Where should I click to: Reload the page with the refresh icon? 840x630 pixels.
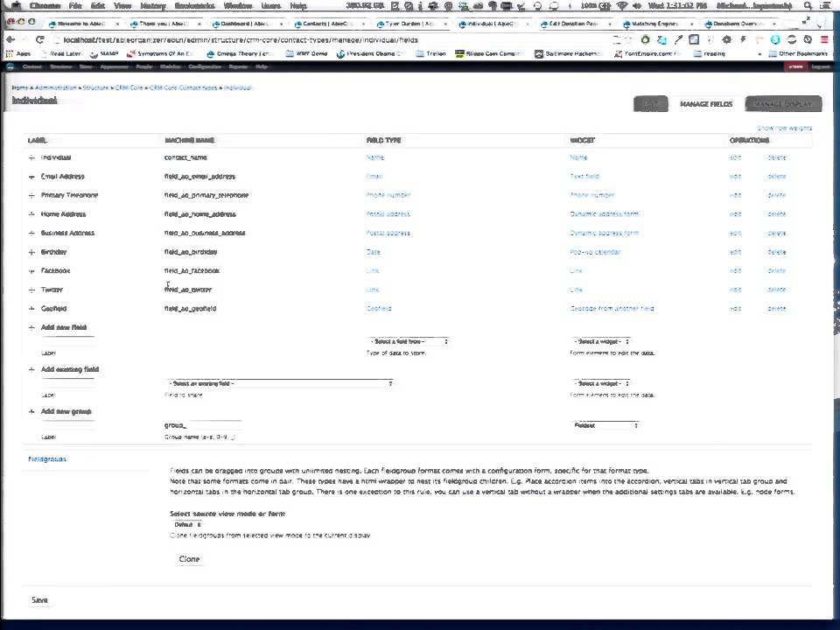39,39
